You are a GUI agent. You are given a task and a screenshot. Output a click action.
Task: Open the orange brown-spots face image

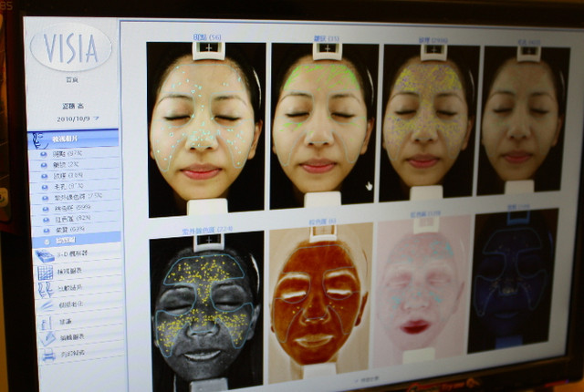pos(320,303)
